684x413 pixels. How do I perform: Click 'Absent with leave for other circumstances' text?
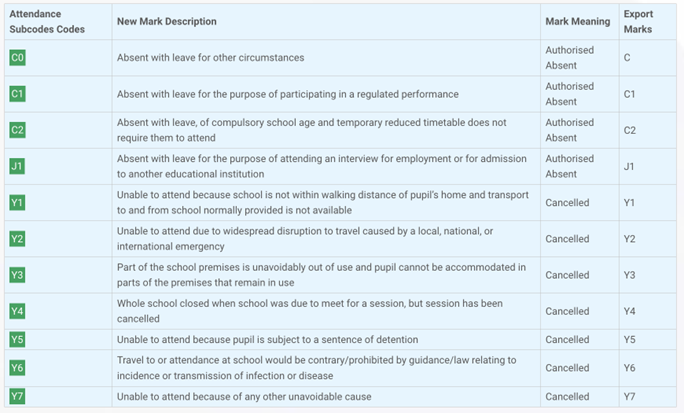coord(210,58)
